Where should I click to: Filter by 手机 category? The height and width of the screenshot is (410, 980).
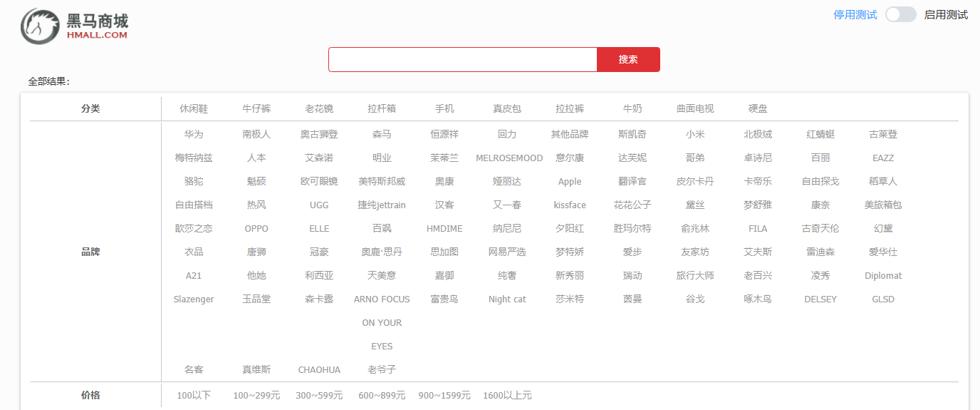coord(444,109)
